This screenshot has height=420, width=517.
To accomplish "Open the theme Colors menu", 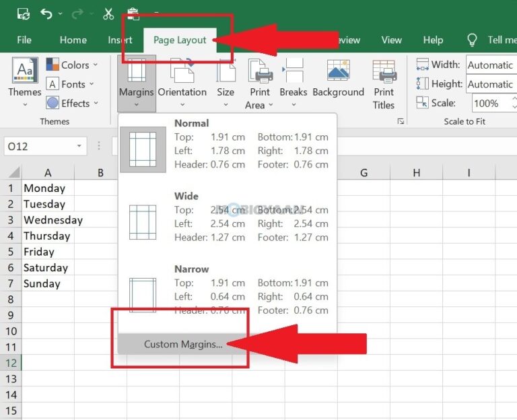I will point(72,65).
